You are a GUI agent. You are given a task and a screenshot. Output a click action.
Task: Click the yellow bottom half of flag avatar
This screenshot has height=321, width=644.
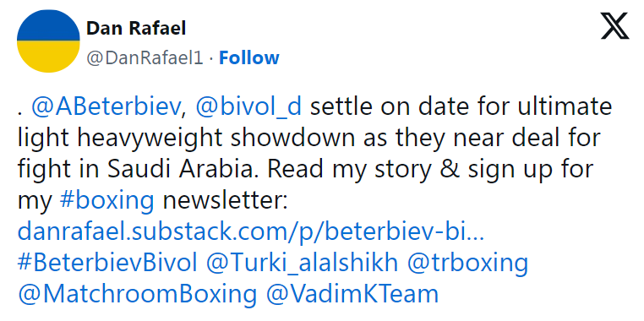48,57
